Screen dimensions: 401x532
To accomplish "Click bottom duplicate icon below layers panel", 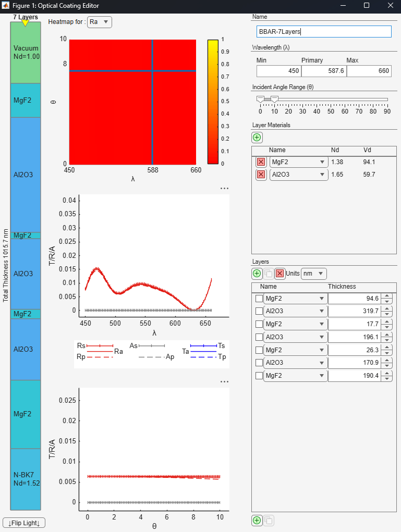I will tap(268, 520).
